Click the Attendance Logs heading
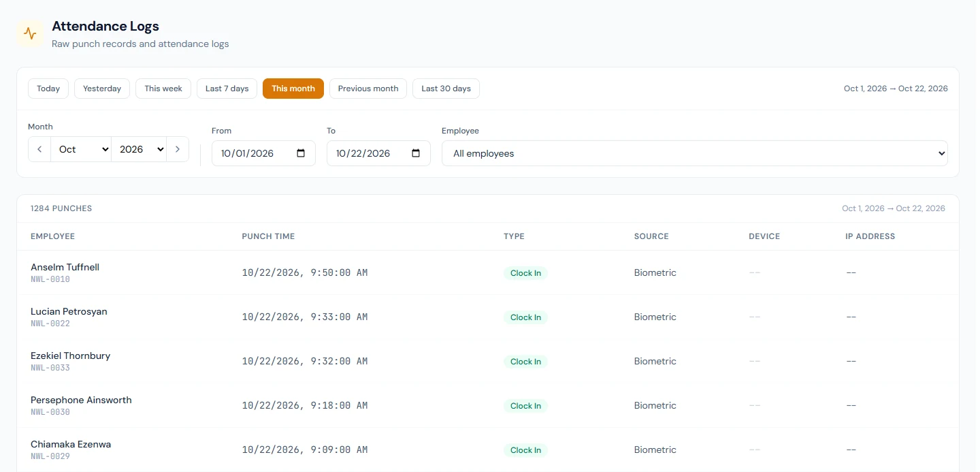This screenshot has height=472, width=980. click(105, 27)
